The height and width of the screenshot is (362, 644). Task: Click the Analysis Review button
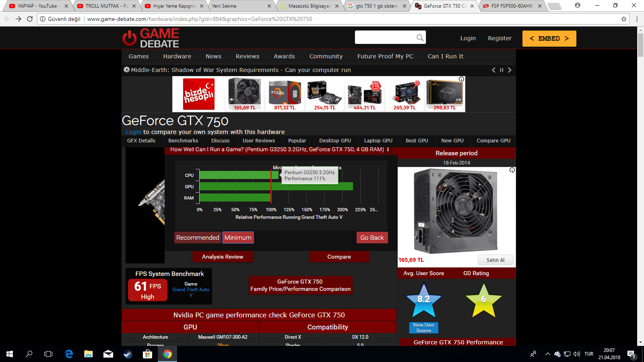click(223, 257)
